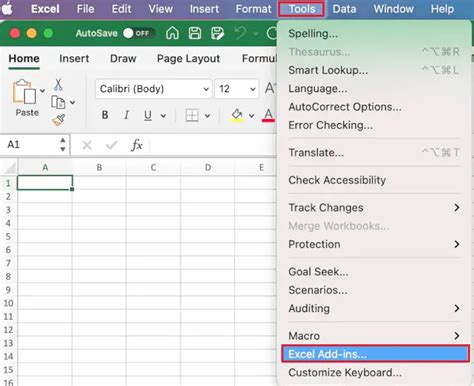
Task: Open the Tools menu in menu bar
Action: (302, 9)
